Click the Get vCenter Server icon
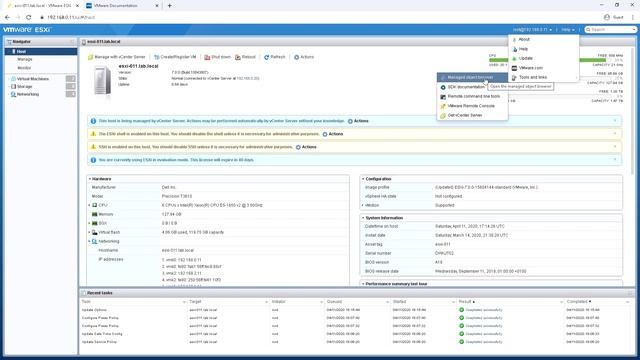 [443, 115]
